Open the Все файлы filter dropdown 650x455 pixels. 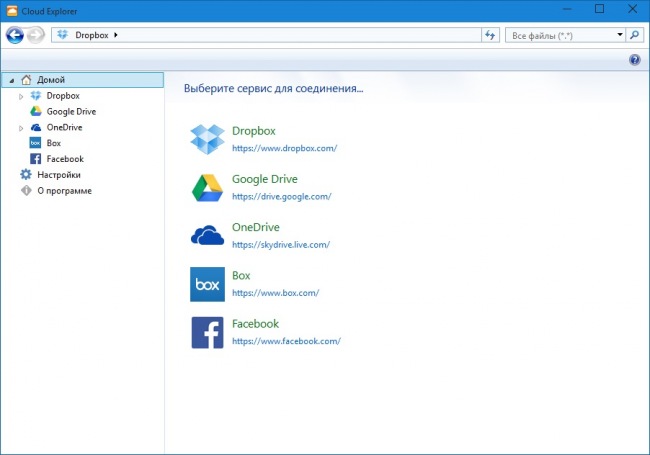click(x=620, y=35)
